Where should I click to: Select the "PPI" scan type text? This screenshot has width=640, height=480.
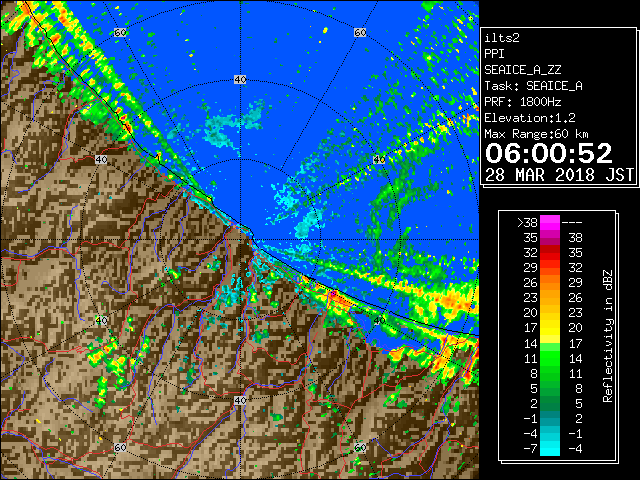pyautogui.click(x=494, y=54)
